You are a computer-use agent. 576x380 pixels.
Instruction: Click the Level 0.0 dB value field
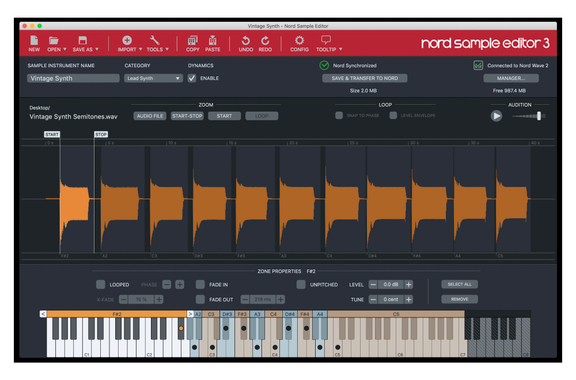(x=390, y=284)
